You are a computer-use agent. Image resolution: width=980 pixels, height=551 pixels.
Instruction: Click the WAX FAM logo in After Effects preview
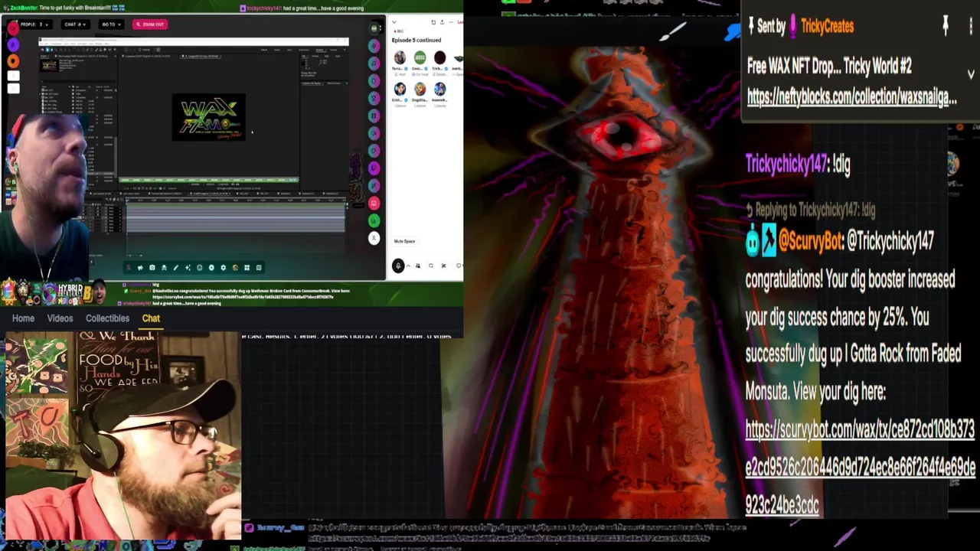[209, 118]
